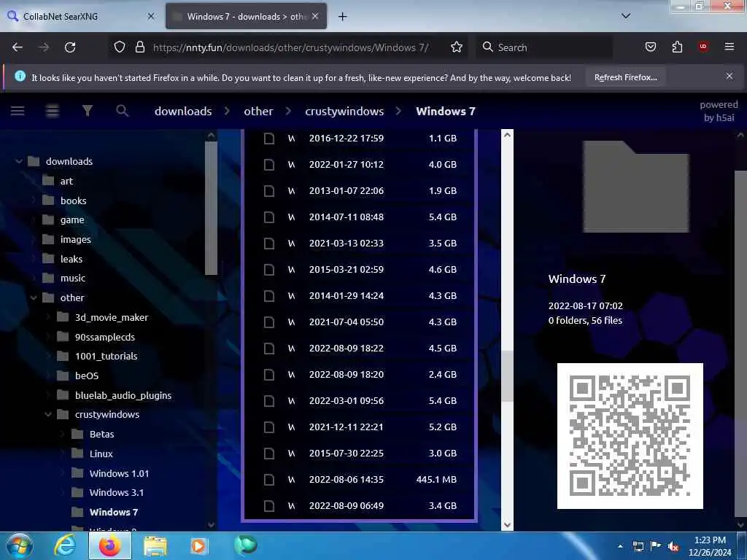The image size is (747, 560).
Task: Open Windows Explorer from taskbar
Action: point(155,546)
